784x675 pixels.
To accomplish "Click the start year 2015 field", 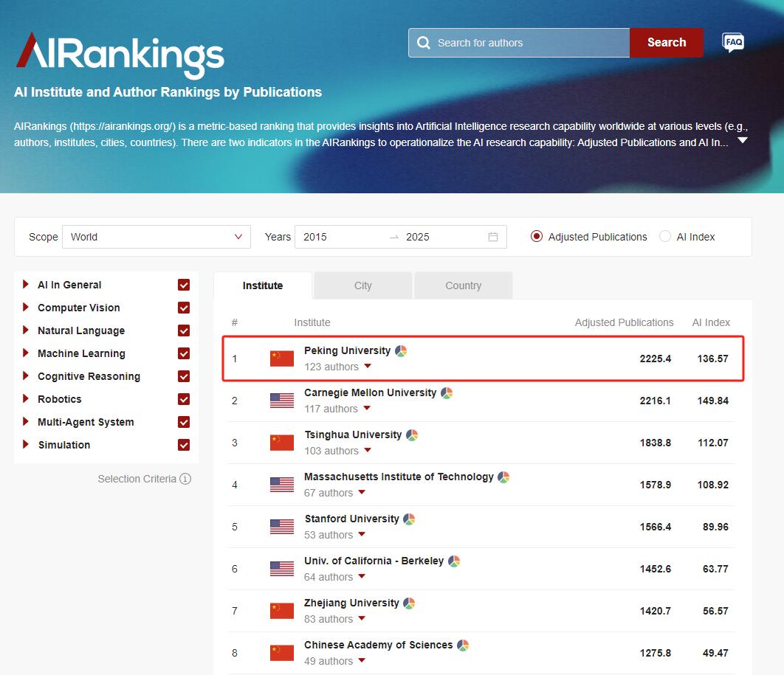I will pyautogui.click(x=340, y=237).
